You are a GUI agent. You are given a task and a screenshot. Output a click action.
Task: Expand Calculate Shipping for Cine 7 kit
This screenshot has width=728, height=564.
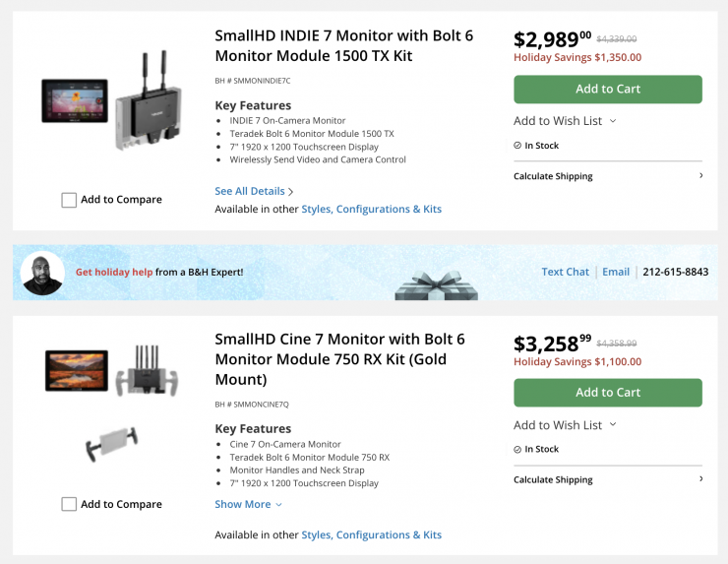click(x=607, y=480)
